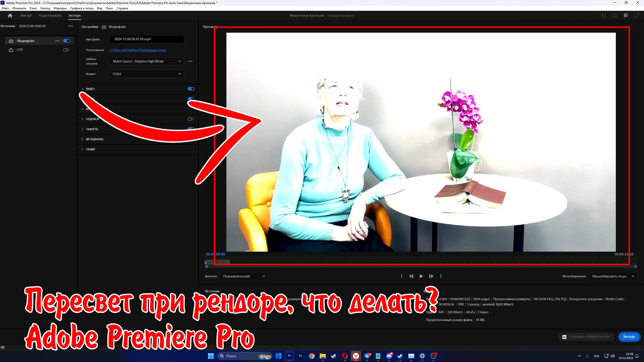The image size is (644, 362).
Task: Open the workspaces icon at top right
Action: [626, 15]
